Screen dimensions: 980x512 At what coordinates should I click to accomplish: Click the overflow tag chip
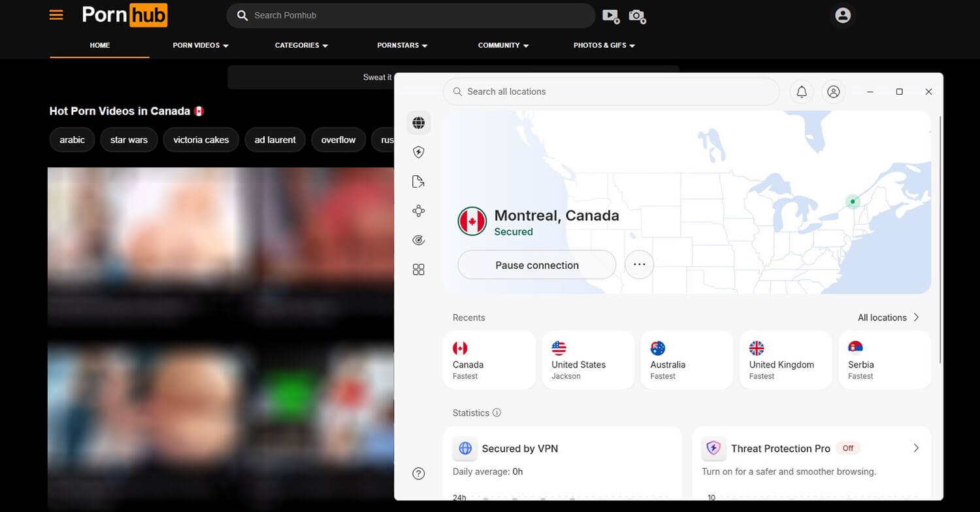coord(338,140)
